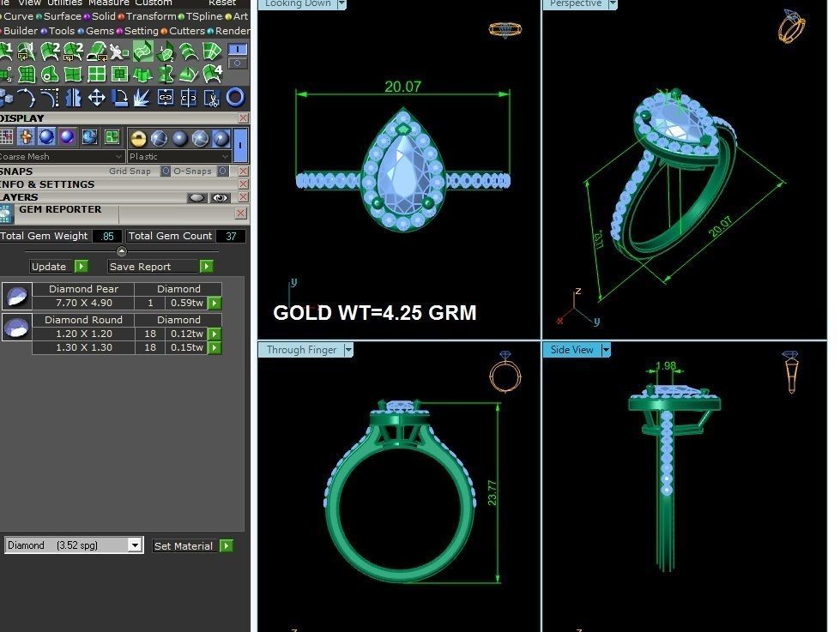Image resolution: width=840 pixels, height=632 pixels.
Task: Click the Split tool icon
Action: 189,98
